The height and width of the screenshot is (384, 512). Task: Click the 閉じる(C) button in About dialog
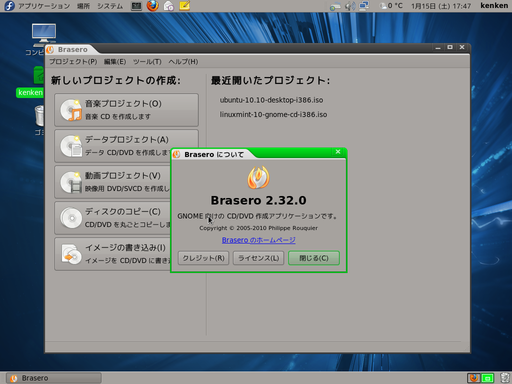tap(314, 258)
